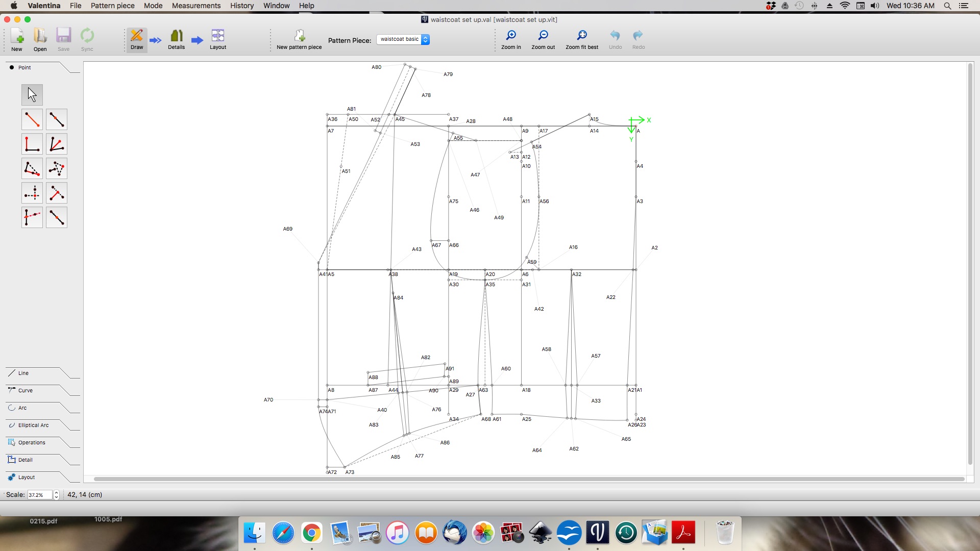Image resolution: width=980 pixels, height=551 pixels.
Task: Open Valentina from the Dock
Action: (598, 533)
